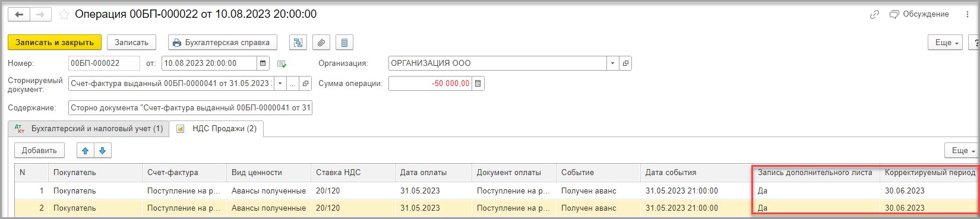Select the НДС Продажи (2) tab
The width and height of the screenshot is (980, 219).
click(x=217, y=129)
